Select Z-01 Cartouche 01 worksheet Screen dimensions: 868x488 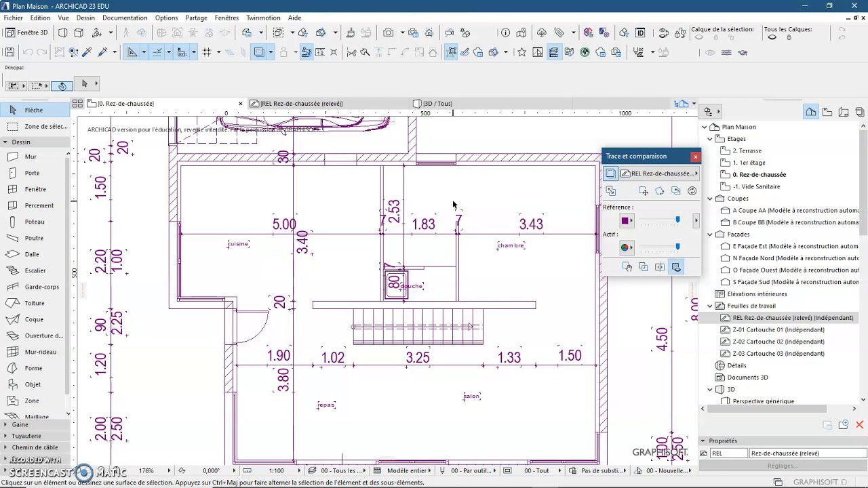point(778,329)
